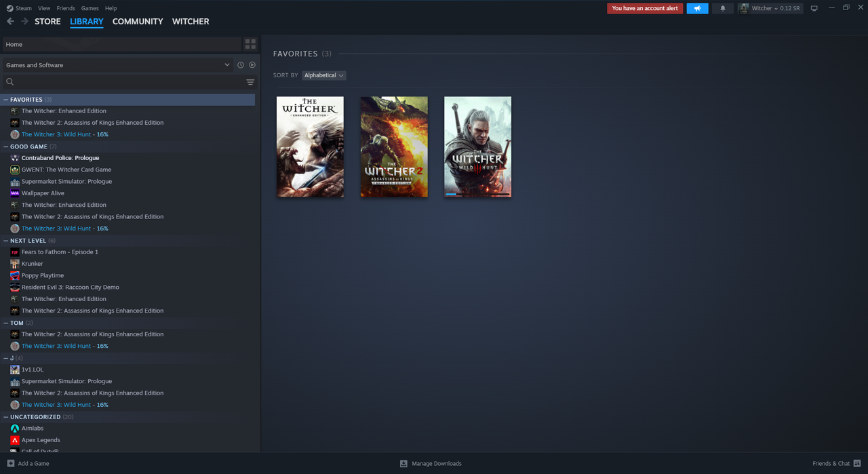Screen dimensions: 868x474
Task: Click the Aimlabs icon
Action: pyautogui.click(x=15, y=429)
